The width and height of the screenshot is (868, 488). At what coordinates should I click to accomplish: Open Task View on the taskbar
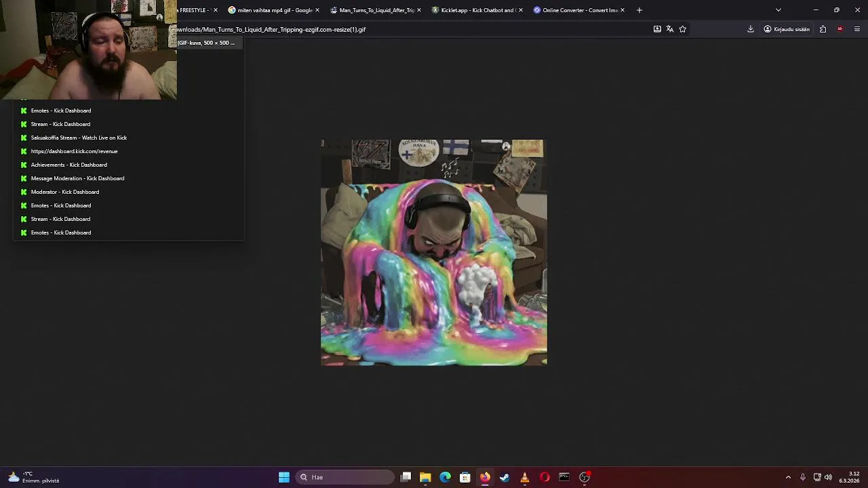point(406,477)
